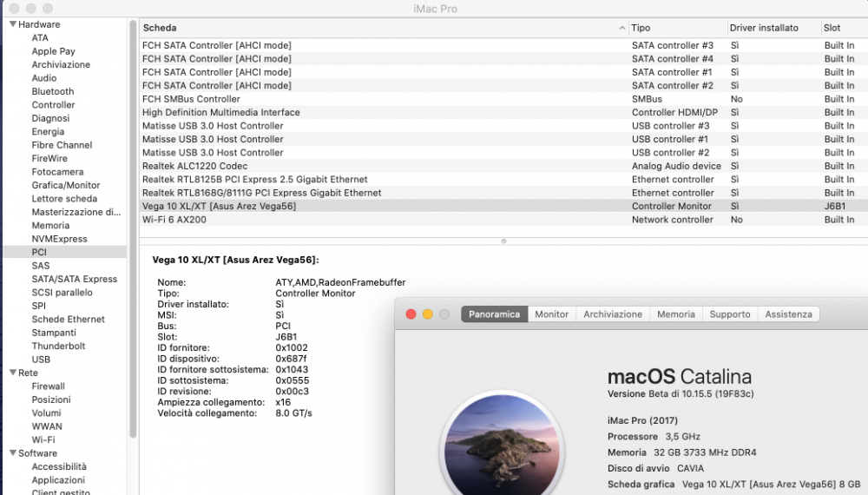
Task: Click the sidebar vertical scrollbar
Action: click(133, 230)
